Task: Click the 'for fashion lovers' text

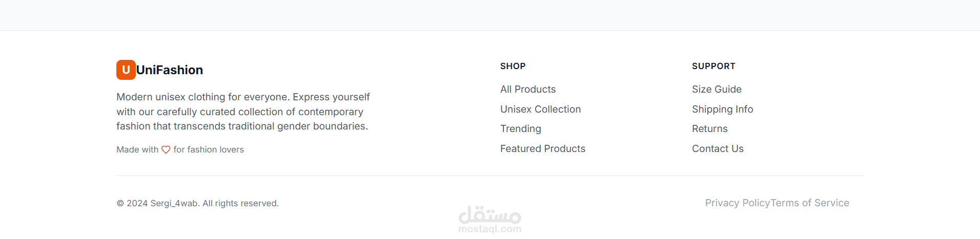Action: (x=209, y=150)
